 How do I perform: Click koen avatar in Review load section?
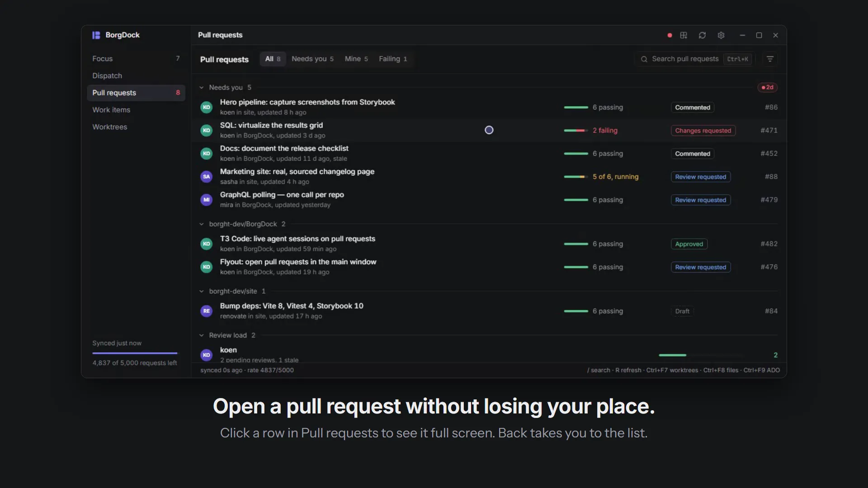point(207,355)
